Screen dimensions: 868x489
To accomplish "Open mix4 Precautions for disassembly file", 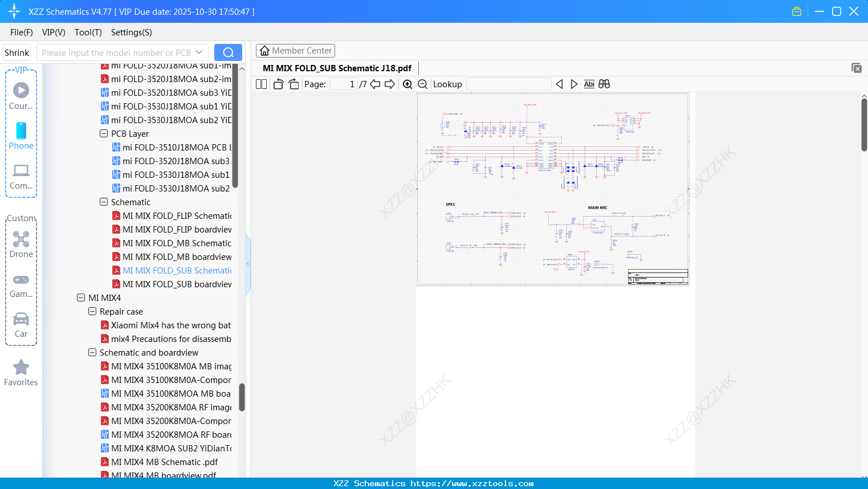I will pos(166,339).
